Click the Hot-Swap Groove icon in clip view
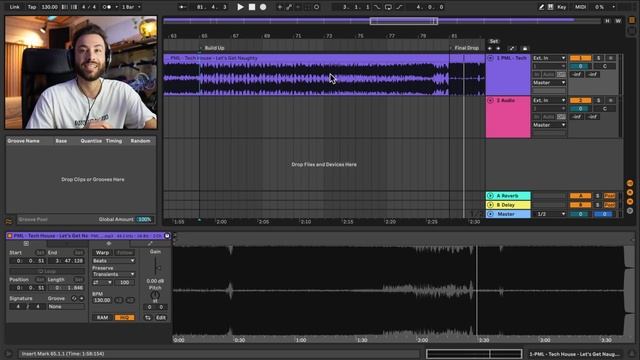 pos(74,298)
